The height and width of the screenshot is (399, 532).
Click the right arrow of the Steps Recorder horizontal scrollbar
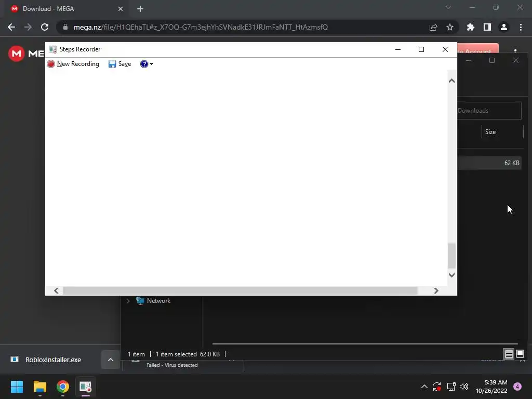[x=436, y=291]
